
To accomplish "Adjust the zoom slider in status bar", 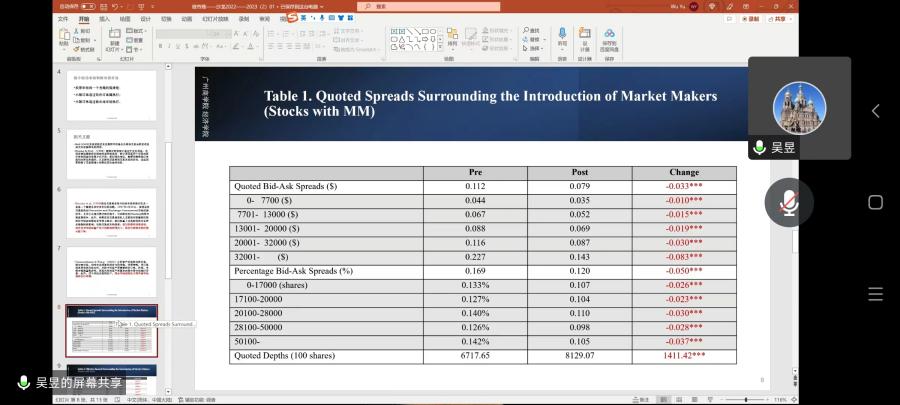I will [748, 399].
